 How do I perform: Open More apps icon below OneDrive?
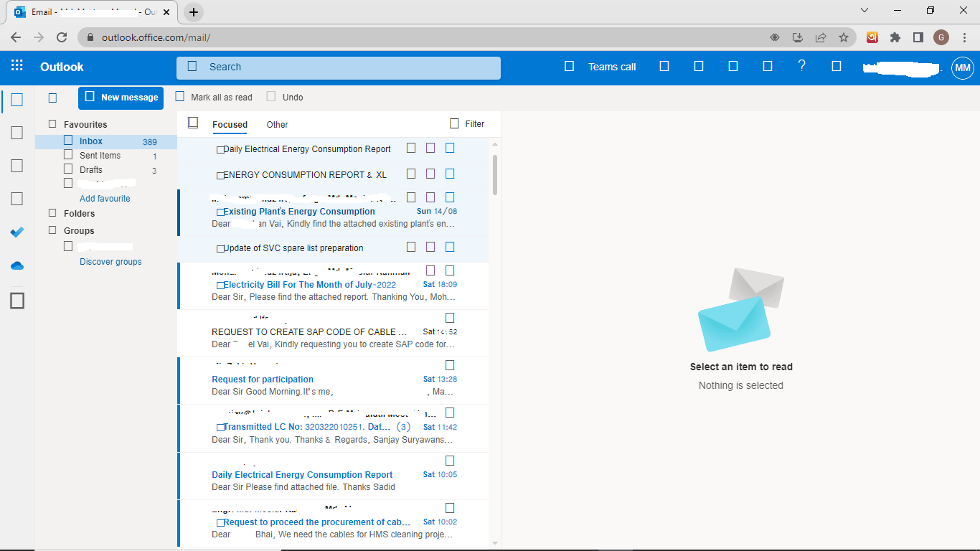17,301
